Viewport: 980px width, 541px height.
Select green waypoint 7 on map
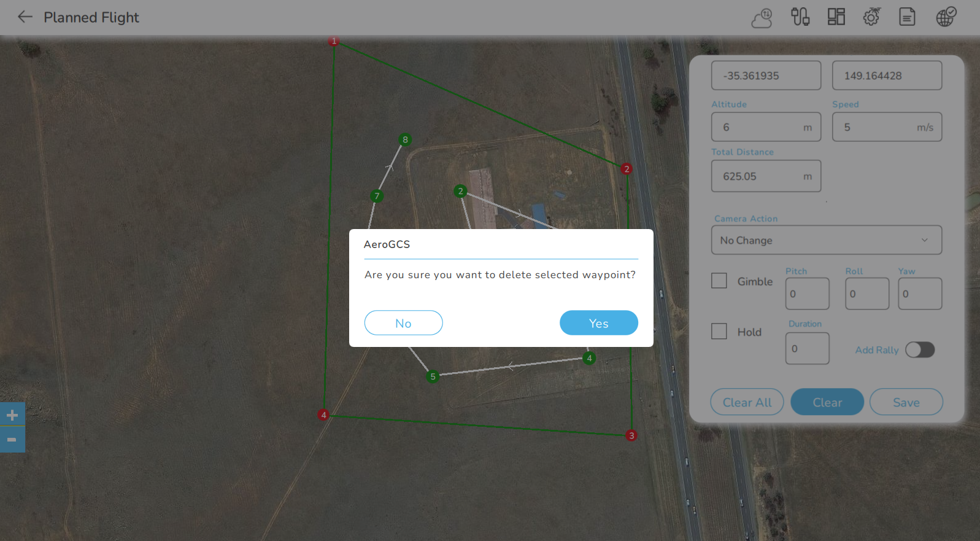377,196
